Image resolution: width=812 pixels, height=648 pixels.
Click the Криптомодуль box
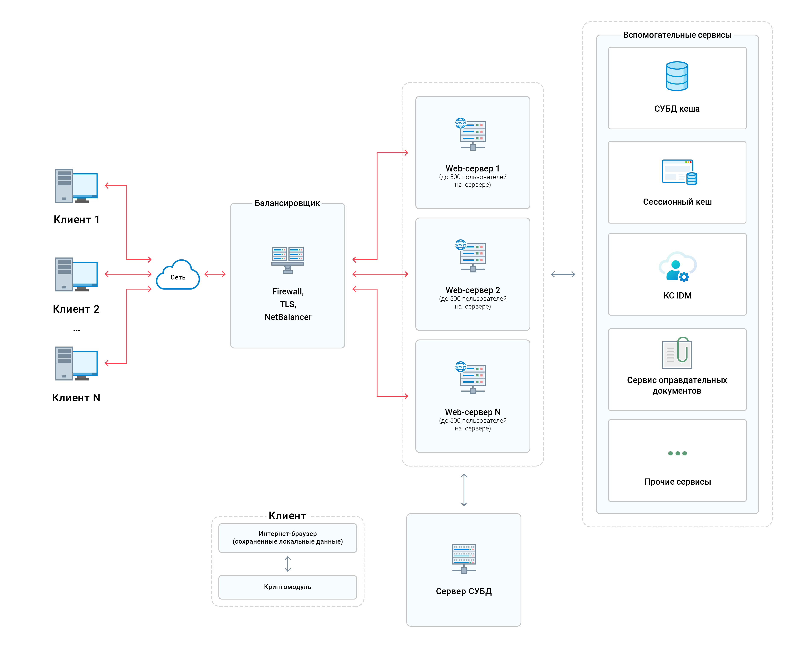(x=288, y=587)
